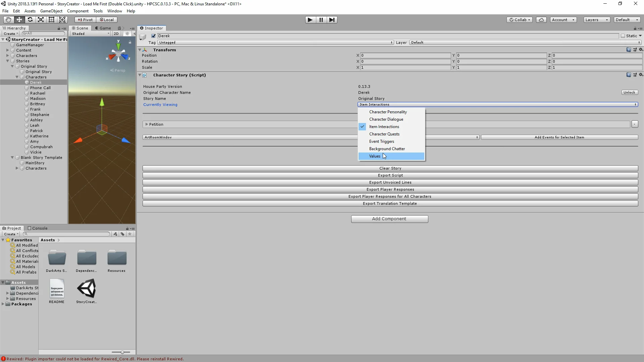Screen dimensions: 644x362
Task: Open the Layers dropdown
Action: coord(597,20)
